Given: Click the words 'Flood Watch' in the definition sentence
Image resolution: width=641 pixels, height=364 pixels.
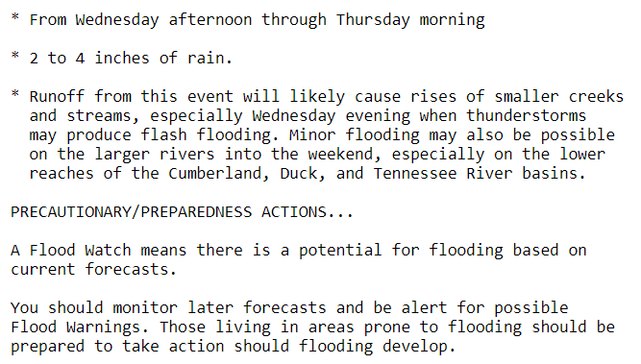Looking at the screenshot, I should (x=71, y=250).
